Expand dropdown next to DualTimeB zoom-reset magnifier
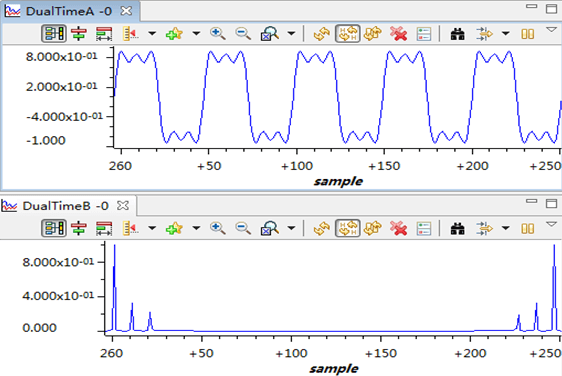The height and width of the screenshot is (376, 562). coord(291,228)
